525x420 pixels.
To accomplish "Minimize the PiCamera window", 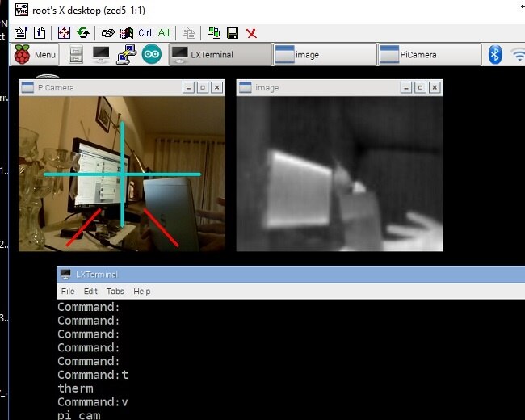I will [188, 88].
